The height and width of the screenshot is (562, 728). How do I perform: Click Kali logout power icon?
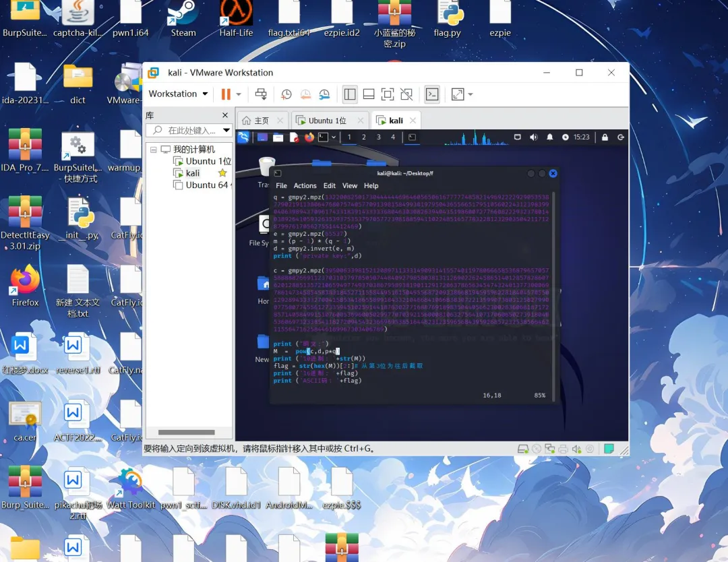click(621, 137)
